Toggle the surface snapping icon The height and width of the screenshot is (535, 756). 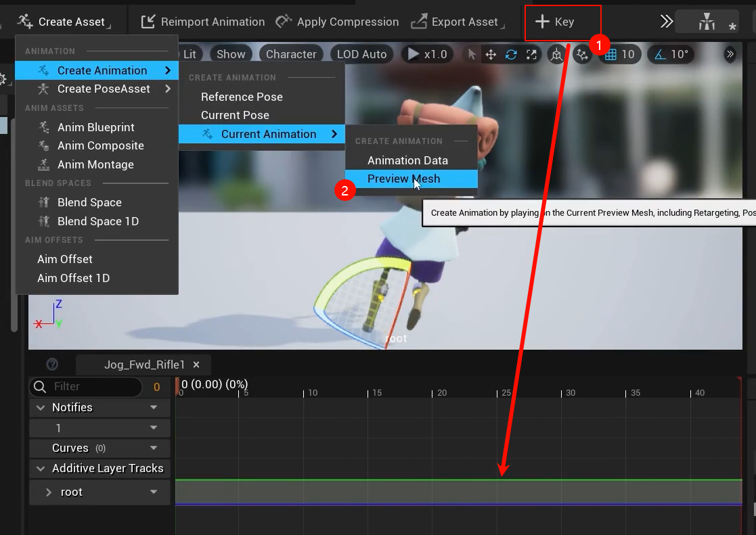583,55
